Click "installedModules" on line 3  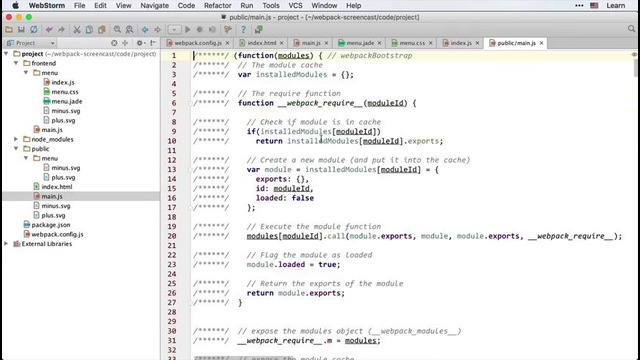291,75
